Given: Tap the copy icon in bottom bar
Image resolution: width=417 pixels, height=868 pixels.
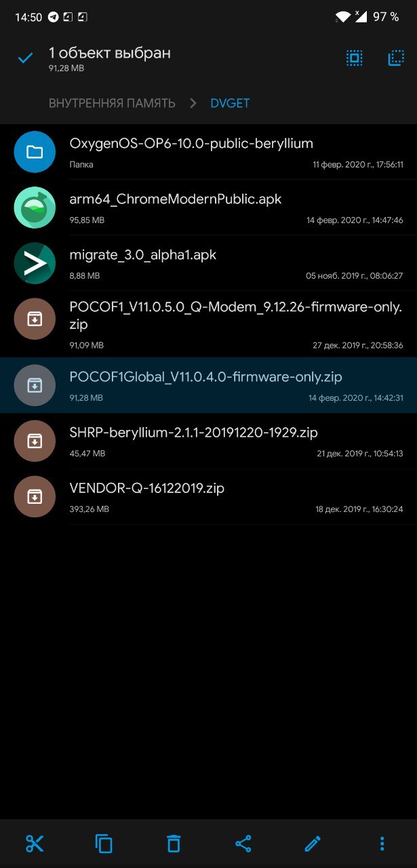Looking at the screenshot, I should pos(104,844).
